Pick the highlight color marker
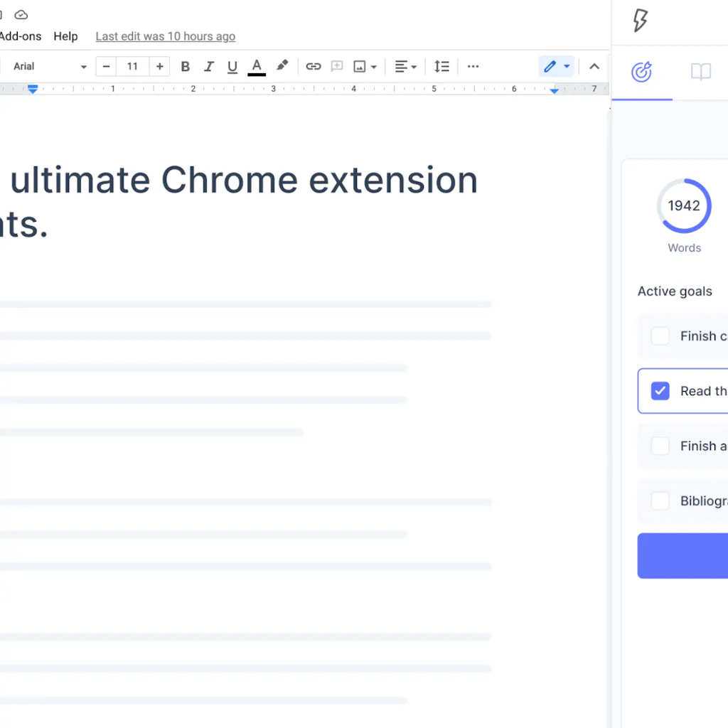This screenshot has width=728, height=728. 282,66
